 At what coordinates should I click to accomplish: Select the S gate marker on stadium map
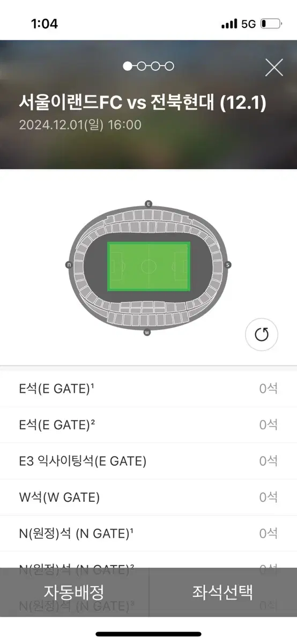(x=228, y=265)
